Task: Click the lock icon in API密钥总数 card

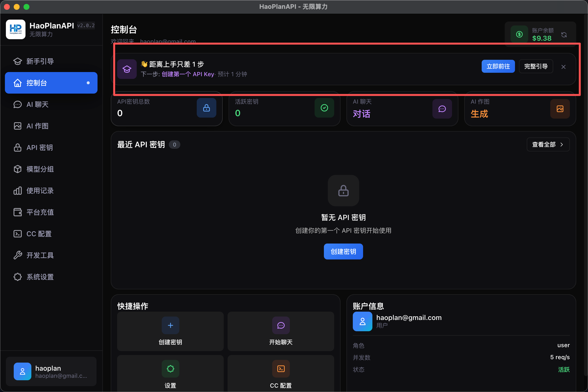Action: tap(206, 108)
